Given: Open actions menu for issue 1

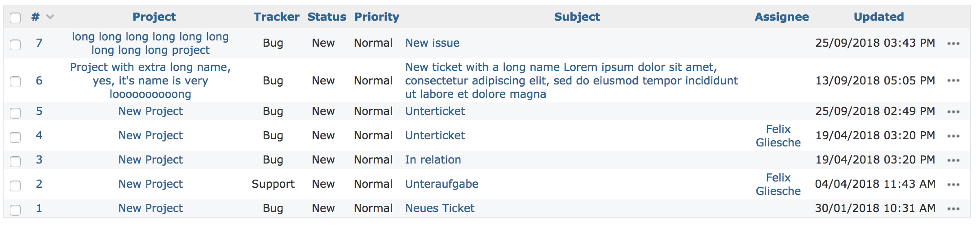Looking at the screenshot, I should (953, 209).
